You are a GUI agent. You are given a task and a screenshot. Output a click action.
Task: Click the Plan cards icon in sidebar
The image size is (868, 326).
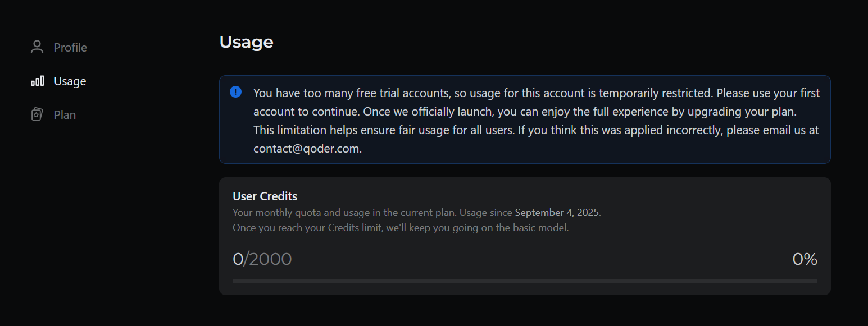37,114
